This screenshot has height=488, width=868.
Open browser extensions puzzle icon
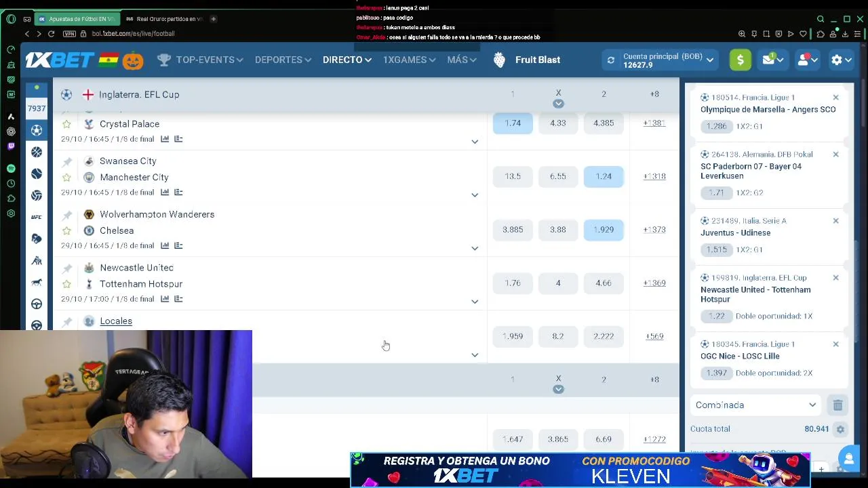pos(821,33)
